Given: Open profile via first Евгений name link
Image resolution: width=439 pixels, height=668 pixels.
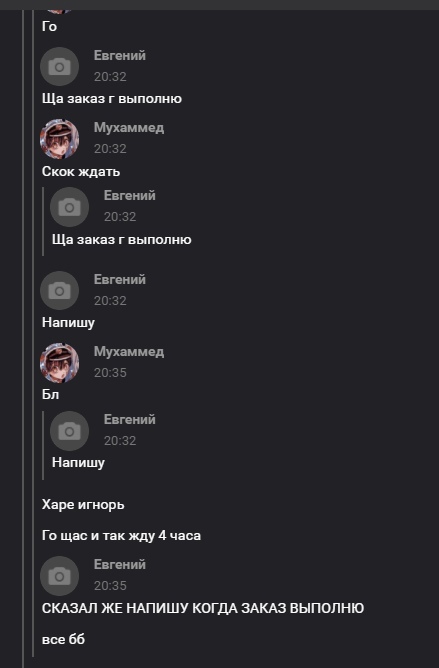Looking at the screenshot, I should click(x=120, y=55).
